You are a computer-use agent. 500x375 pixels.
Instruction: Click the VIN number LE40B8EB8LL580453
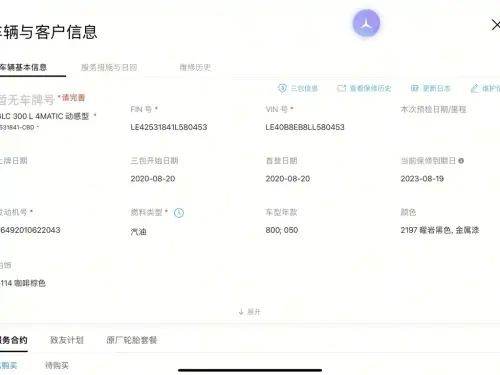point(305,127)
